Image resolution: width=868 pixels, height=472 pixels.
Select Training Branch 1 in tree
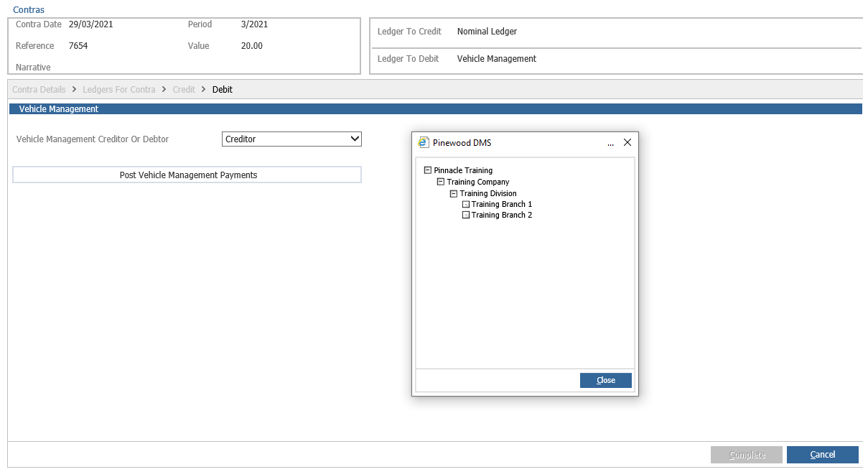[502, 204]
